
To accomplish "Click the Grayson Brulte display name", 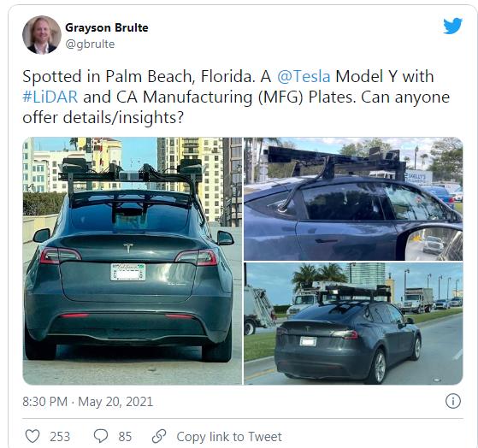I will (x=107, y=27).
